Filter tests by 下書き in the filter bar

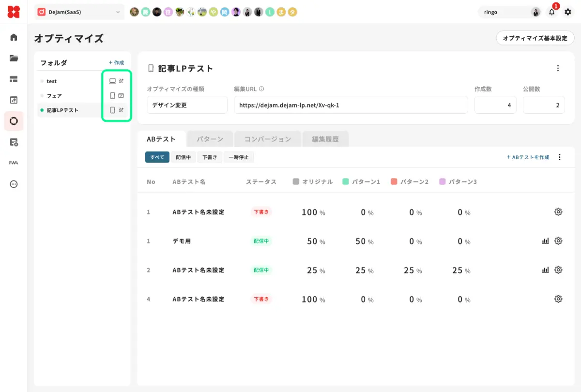210,157
